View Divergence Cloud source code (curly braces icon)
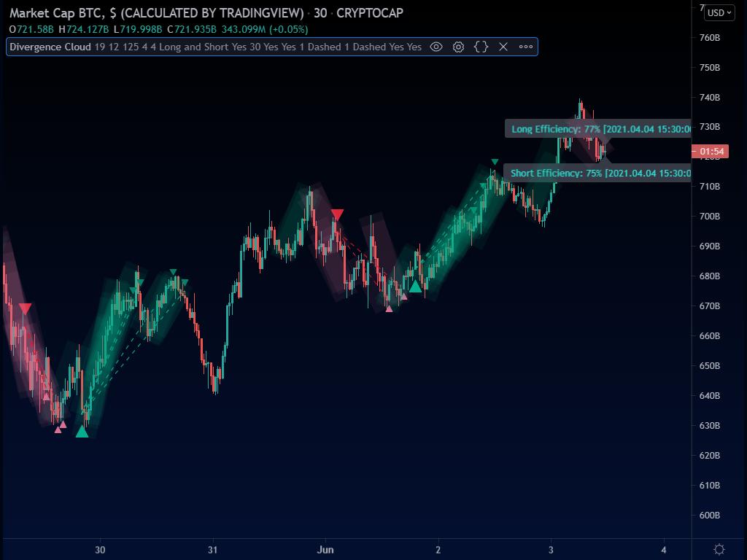 [480, 47]
